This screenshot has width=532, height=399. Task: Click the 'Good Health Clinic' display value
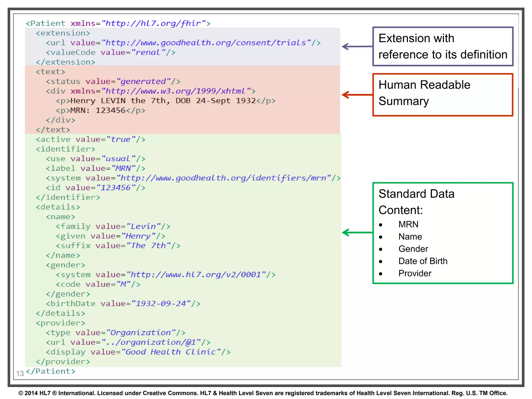(170, 352)
